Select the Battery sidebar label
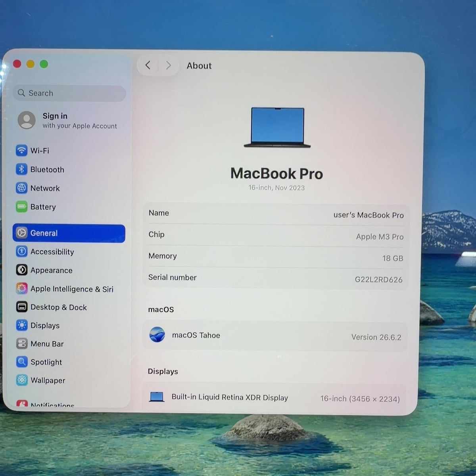Viewport: 476px width, 476px height. [x=43, y=207]
